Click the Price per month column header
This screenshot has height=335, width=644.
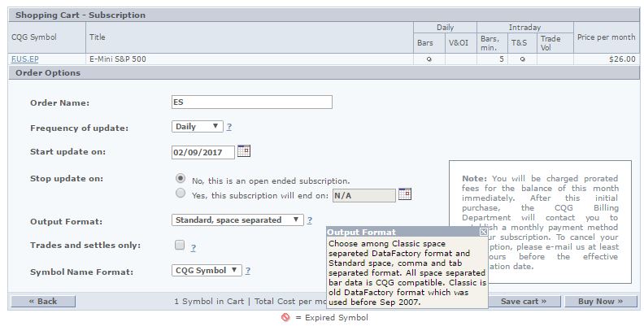point(607,37)
